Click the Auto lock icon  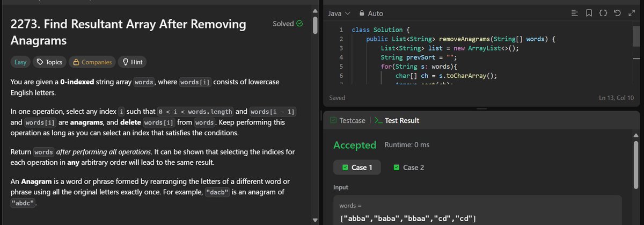tap(362, 13)
